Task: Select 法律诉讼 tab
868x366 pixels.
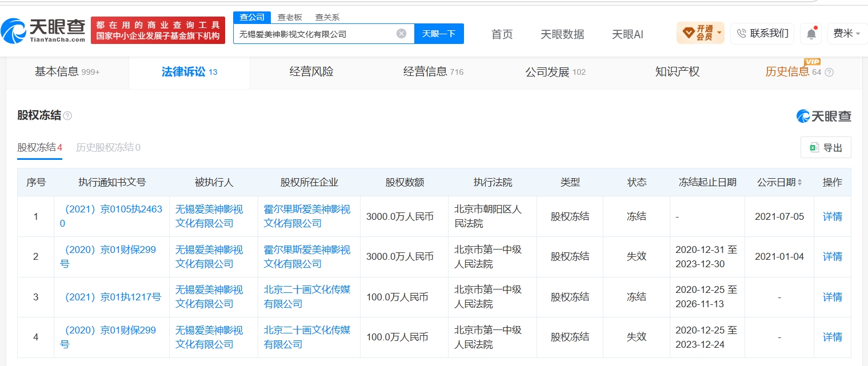Action: (x=189, y=72)
